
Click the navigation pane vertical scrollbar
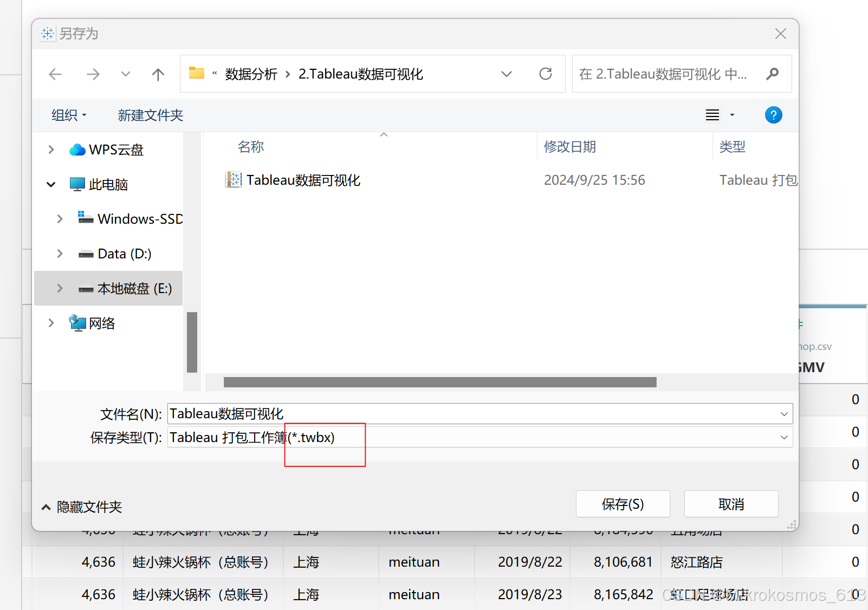pyautogui.click(x=192, y=342)
